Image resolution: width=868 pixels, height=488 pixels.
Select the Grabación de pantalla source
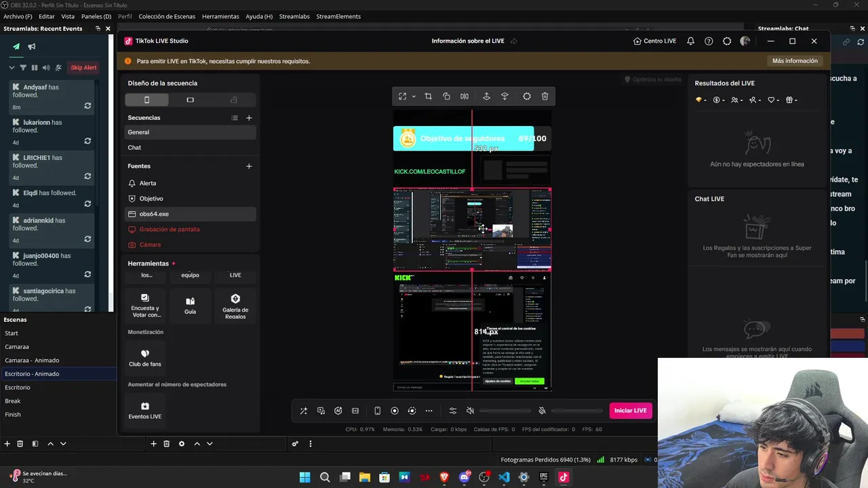190,229
